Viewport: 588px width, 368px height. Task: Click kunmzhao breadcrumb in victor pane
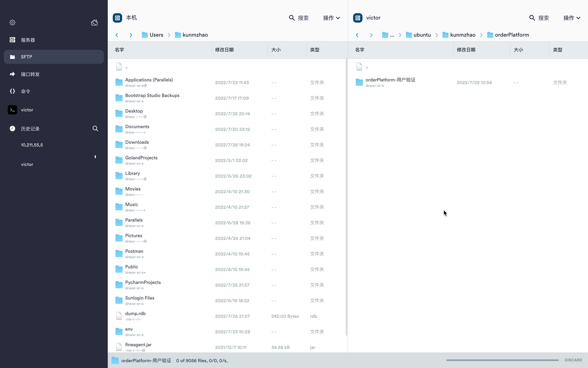[459, 35]
